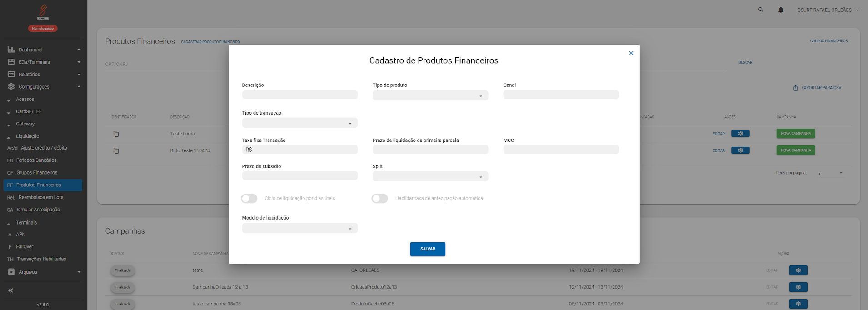
Task: Click the Prazo de subsídio field
Action: tap(299, 175)
